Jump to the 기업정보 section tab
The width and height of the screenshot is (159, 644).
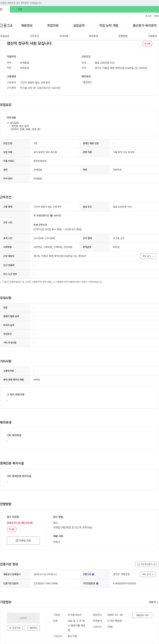click(x=152, y=36)
